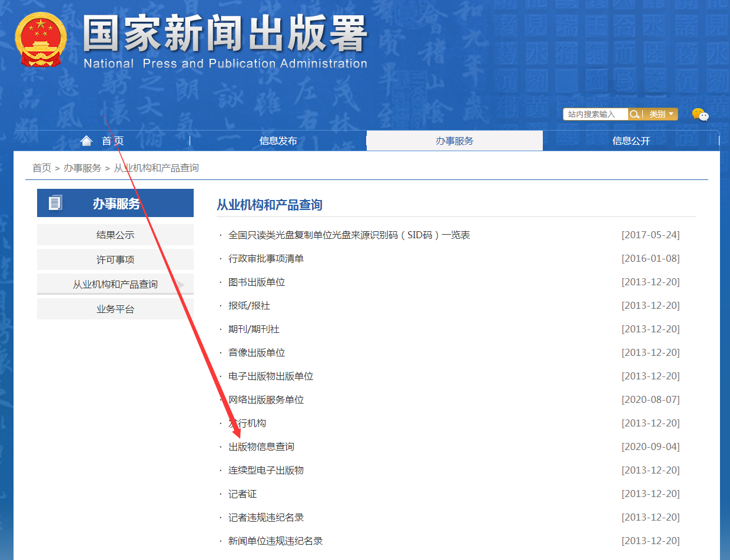Viewport: 730px width, 560px height.
Task: Click the date [2017-05-24]
Action: (651, 235)
